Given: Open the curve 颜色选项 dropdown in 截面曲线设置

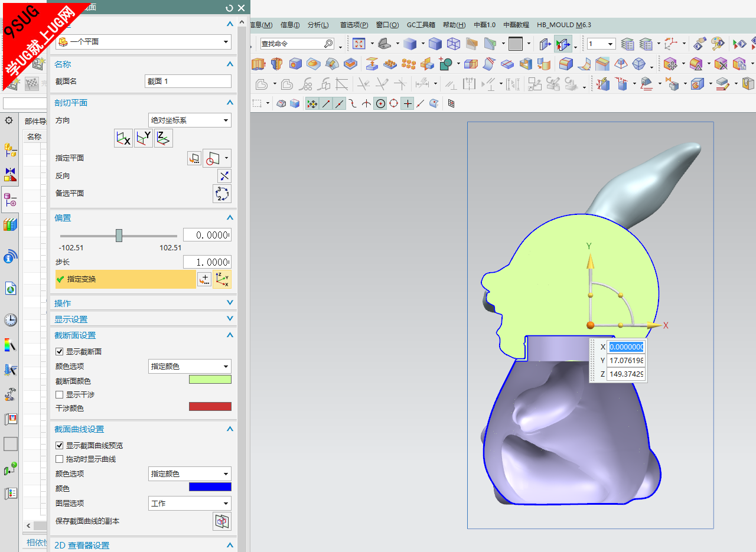Looking at the screenshot, I should 190,474.
